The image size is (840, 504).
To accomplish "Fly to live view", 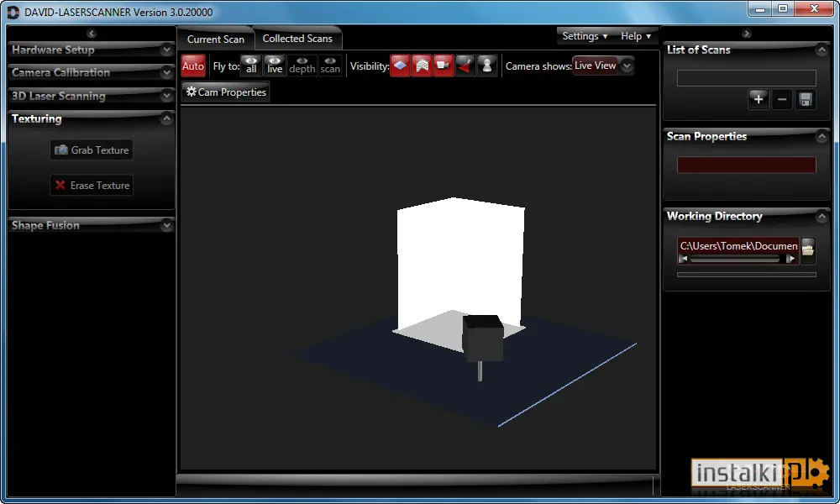I will 275,66.
